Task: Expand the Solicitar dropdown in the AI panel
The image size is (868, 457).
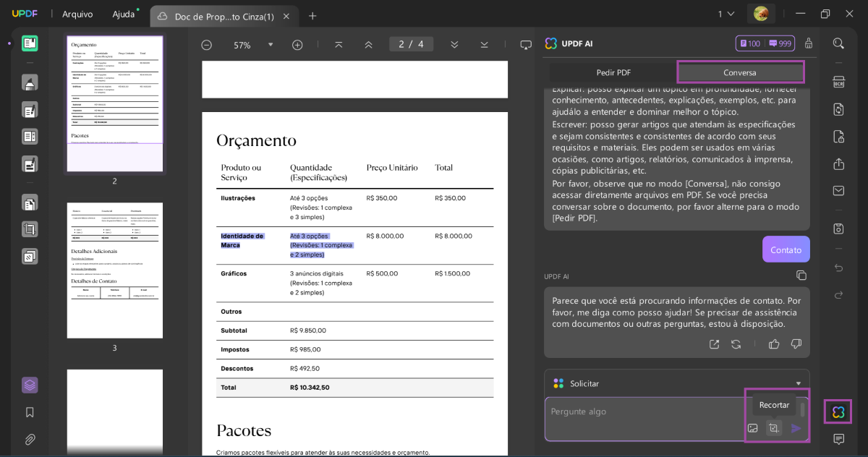Action: click(799, 383)
